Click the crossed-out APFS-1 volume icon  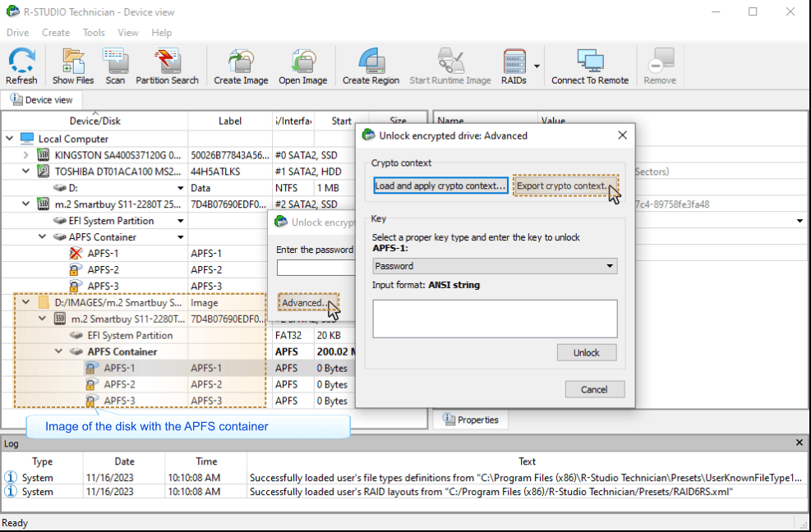pyautogui.click(x=76, y=254)
